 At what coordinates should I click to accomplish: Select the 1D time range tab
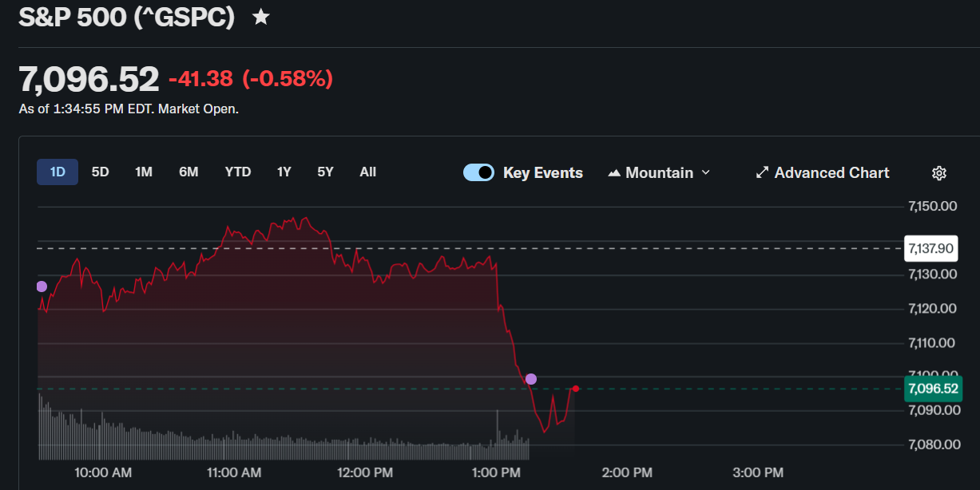click(x=58, y=172)
